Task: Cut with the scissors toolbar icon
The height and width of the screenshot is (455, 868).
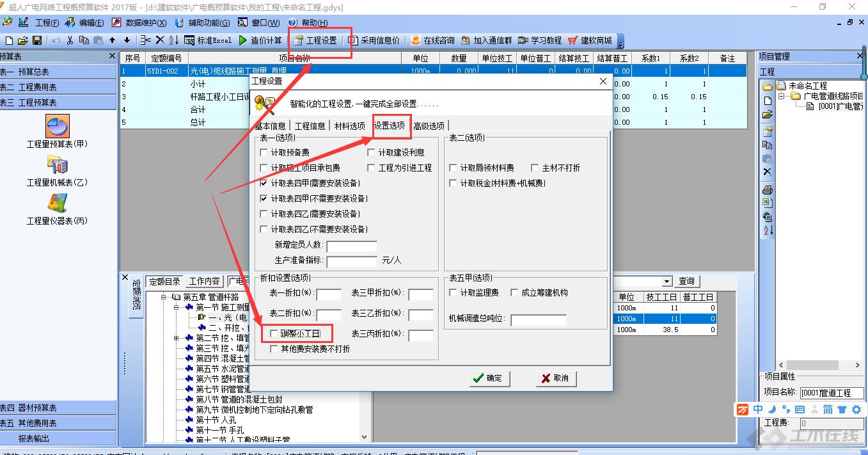Action: coord(70,40)
